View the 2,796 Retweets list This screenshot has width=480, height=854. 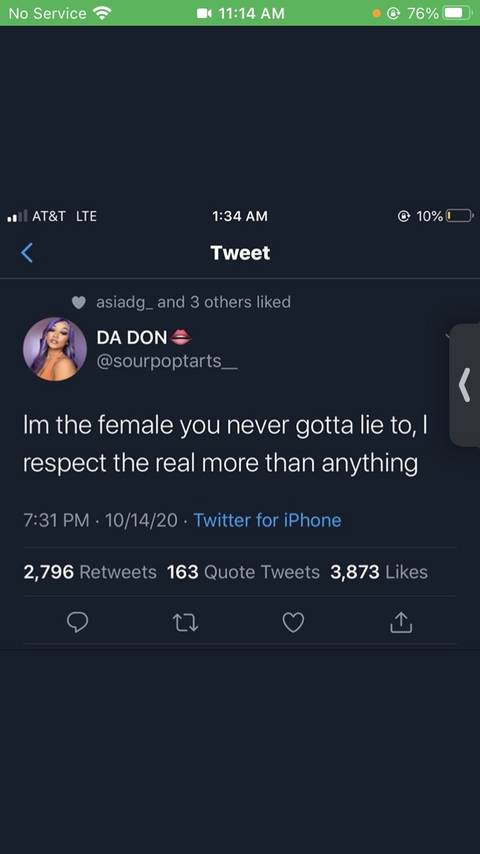tap(90, 572)
